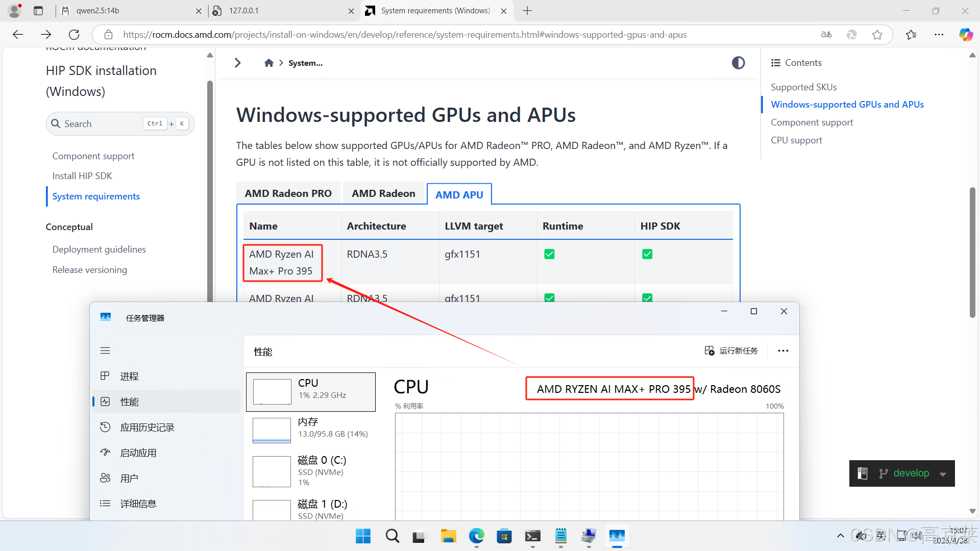Toggle the HIP SDK checkmark in the first row
The width and height of the screenshot is (980, 551).
point(647,254)
